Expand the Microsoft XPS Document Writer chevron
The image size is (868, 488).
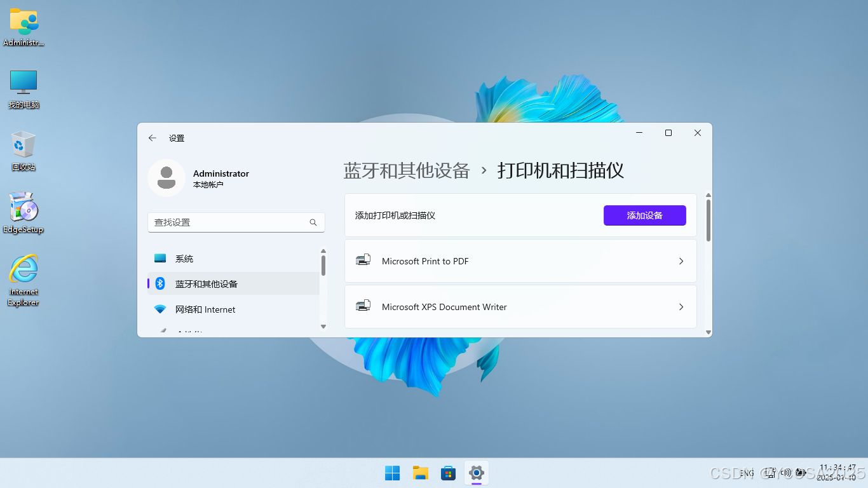tap(681, 307)
